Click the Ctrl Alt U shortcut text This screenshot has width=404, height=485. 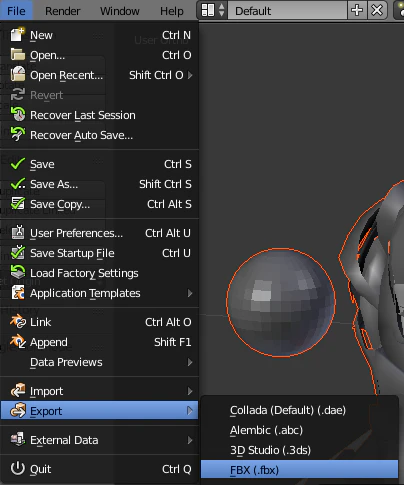168,233
